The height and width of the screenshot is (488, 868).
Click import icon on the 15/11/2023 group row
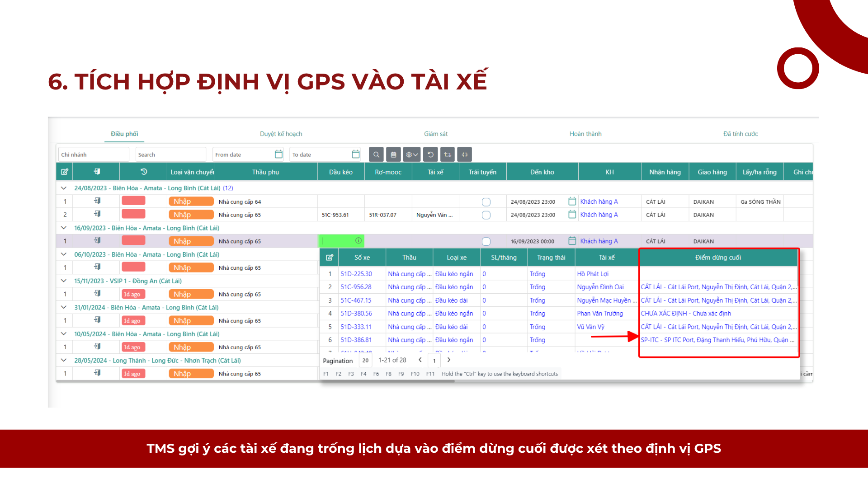click(97, 294)
